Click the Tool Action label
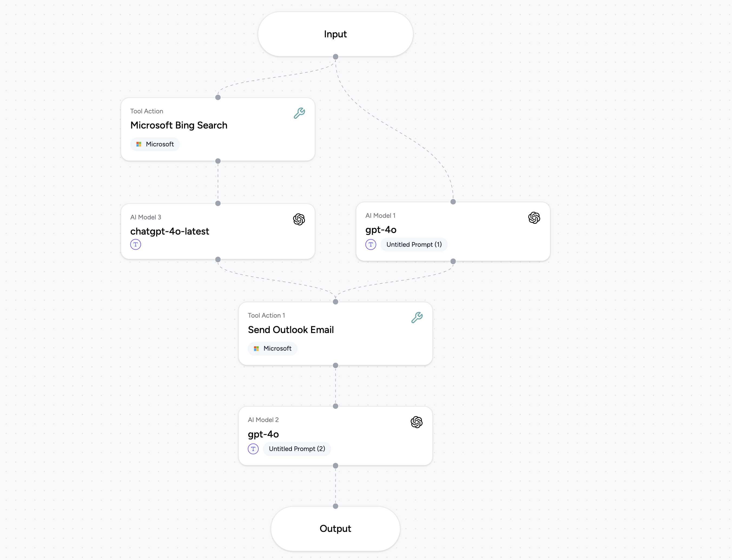 (147, 111)
